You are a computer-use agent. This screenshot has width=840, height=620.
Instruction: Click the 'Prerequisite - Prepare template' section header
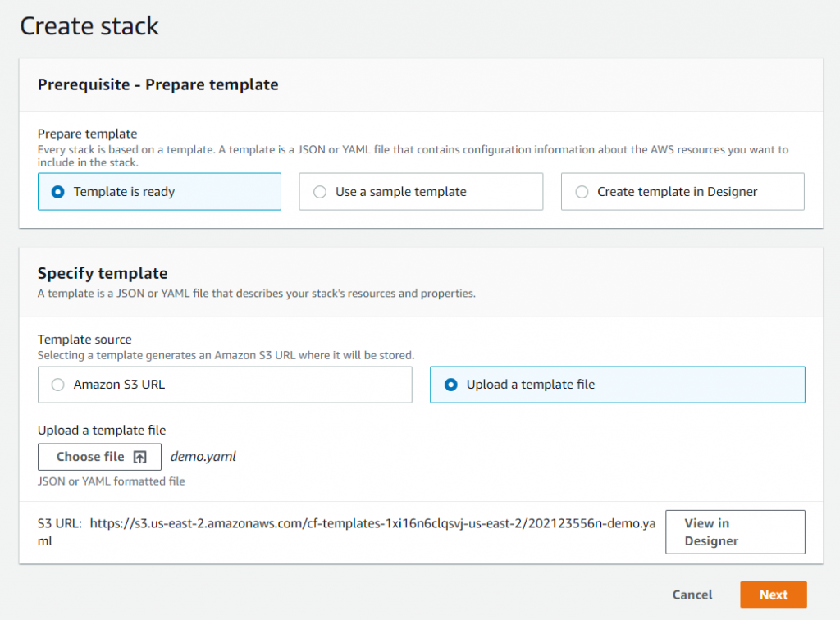pyautogui.click(x=158, y=84)
